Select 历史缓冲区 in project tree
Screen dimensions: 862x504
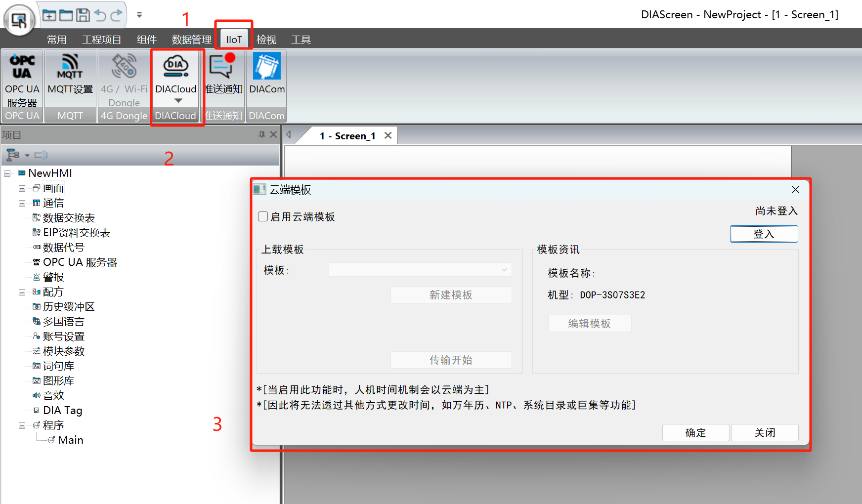click(69, 307)
